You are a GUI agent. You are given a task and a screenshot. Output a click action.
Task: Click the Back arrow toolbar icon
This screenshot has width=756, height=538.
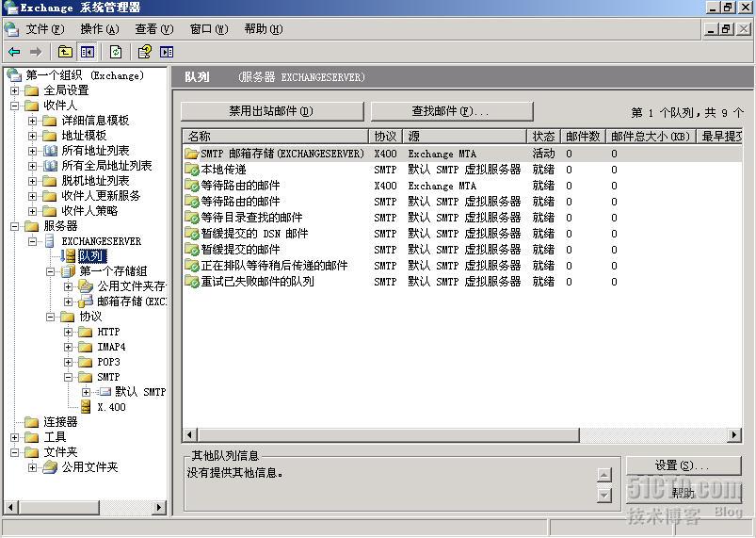[15, 52]
